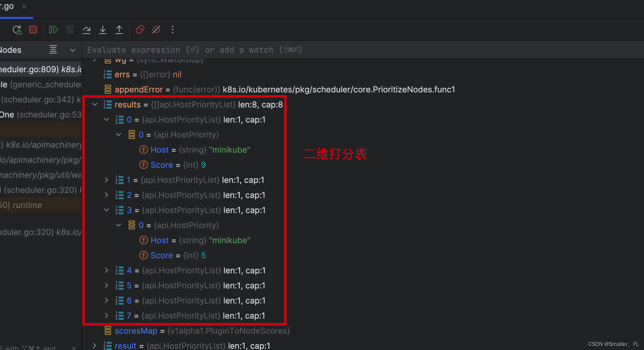The height and width of the screenshot is (350, 644).
Task: Expand the result variable at bottom
Action: click(95, 346)
